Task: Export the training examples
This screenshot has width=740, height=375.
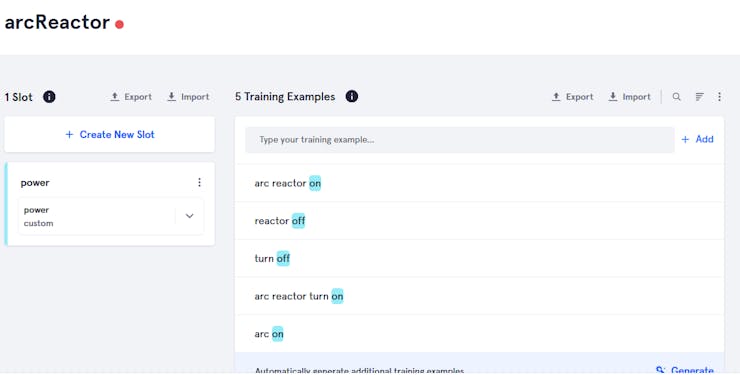Action: pyautogui.click(x=572, y=97)
